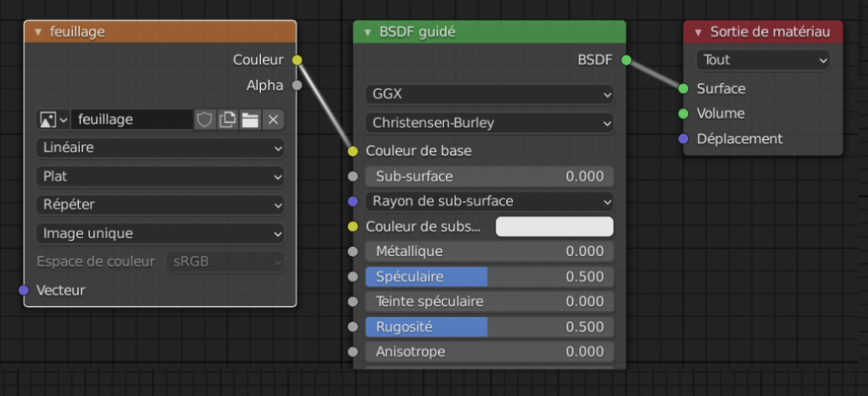Image resolution: width=868 pixels, height=396 pixels.
Task: Click the Couleur output socket
Action: click(x=297, y=60)
